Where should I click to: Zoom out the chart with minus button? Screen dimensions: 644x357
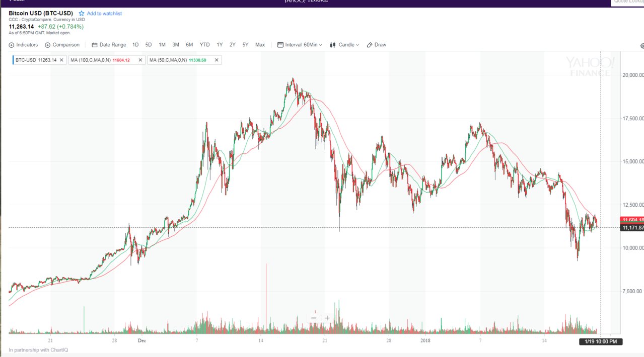coord(314,318)
